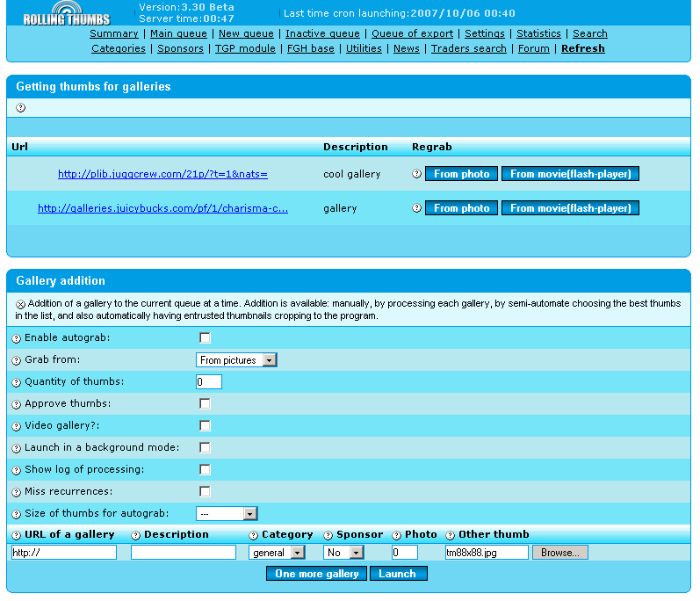
Task: Toggle the Miss recurrences checkbox
Action: click(x=205, y=491)
